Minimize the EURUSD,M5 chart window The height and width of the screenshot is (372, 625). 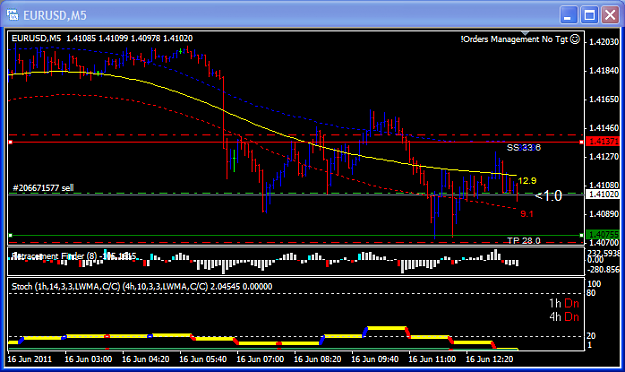click(x=568, y=15)
